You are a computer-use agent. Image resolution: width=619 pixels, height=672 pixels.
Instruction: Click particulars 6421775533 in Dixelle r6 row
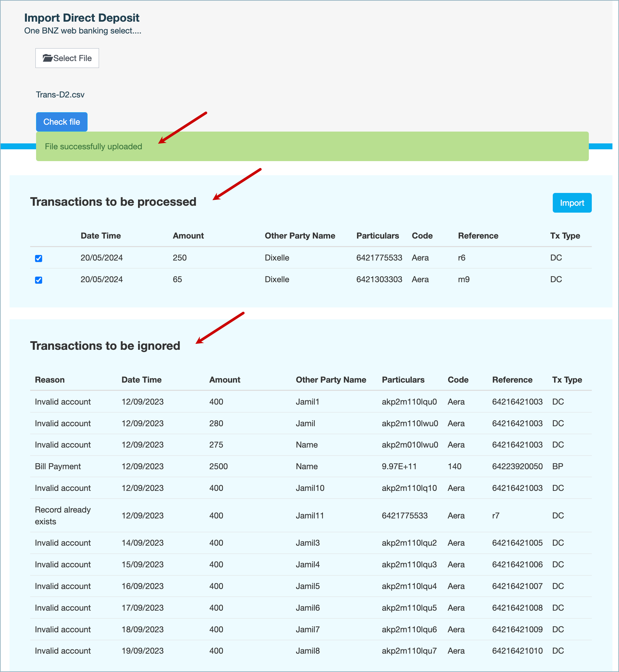(x=379, y=258)
